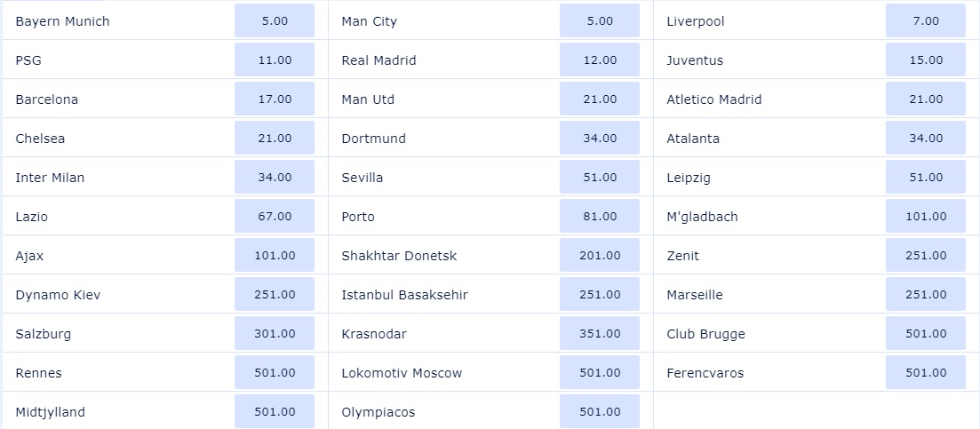Add Barcelona at 17.00 to betslip
This screenshot has width=980, height=429.
tap(275, 99)
